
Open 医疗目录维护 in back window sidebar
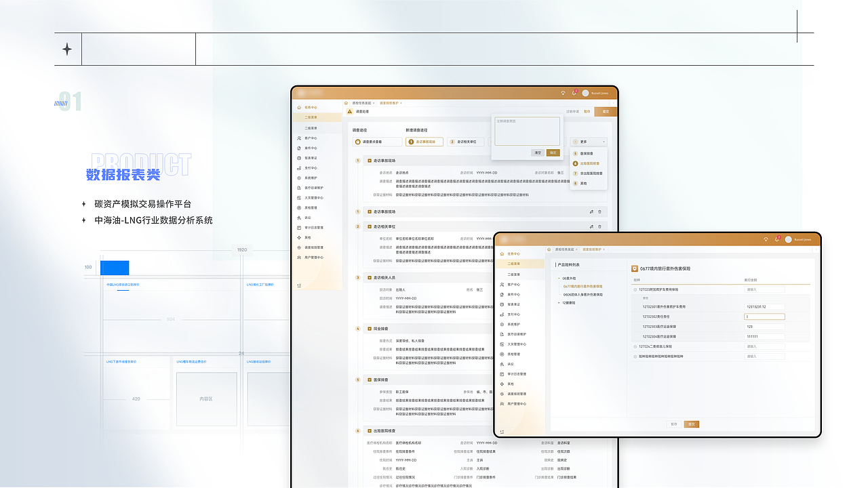(310, 188)
